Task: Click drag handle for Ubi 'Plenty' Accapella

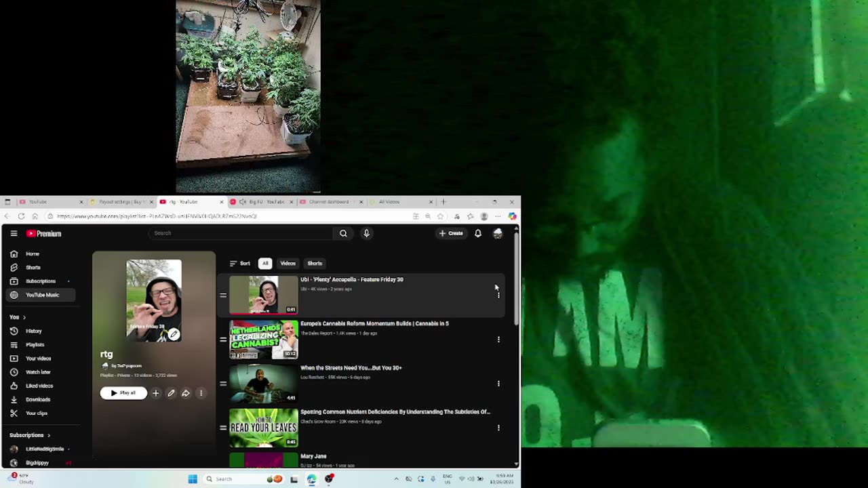Action: (223, 295)
